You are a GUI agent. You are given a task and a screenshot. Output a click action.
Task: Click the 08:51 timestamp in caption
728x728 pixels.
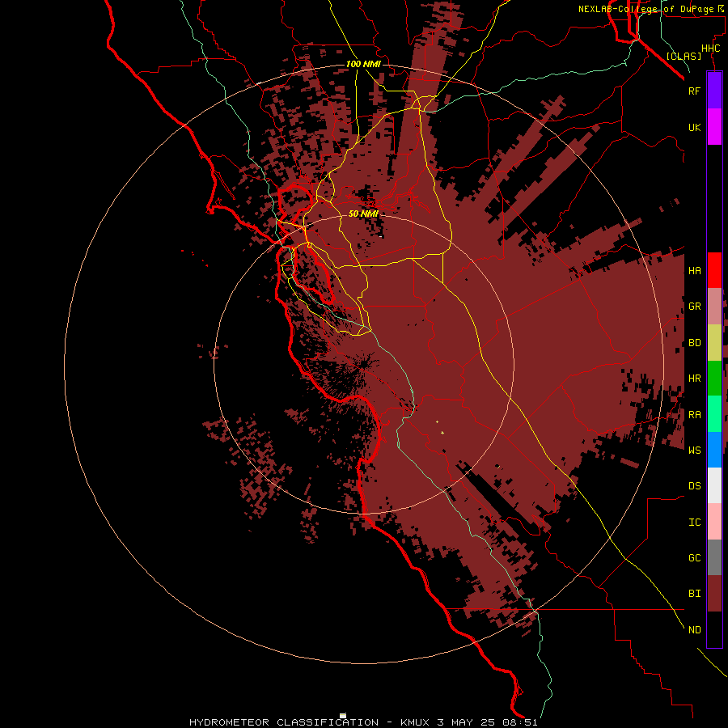(x=519, y=722)
